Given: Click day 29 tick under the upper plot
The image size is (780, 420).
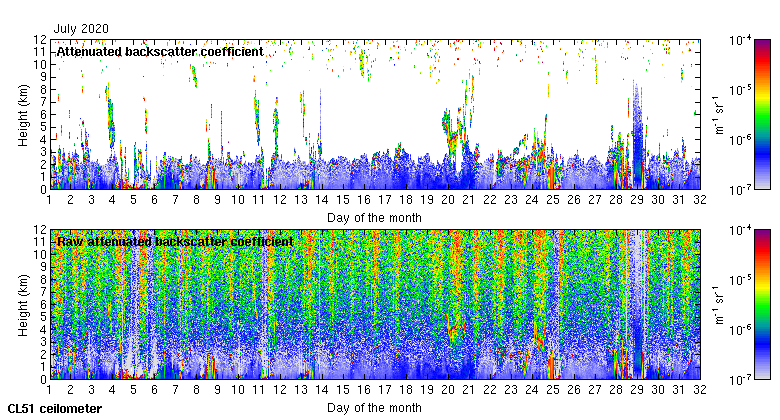Looking at the screenshot, I should tap(637, 200).
